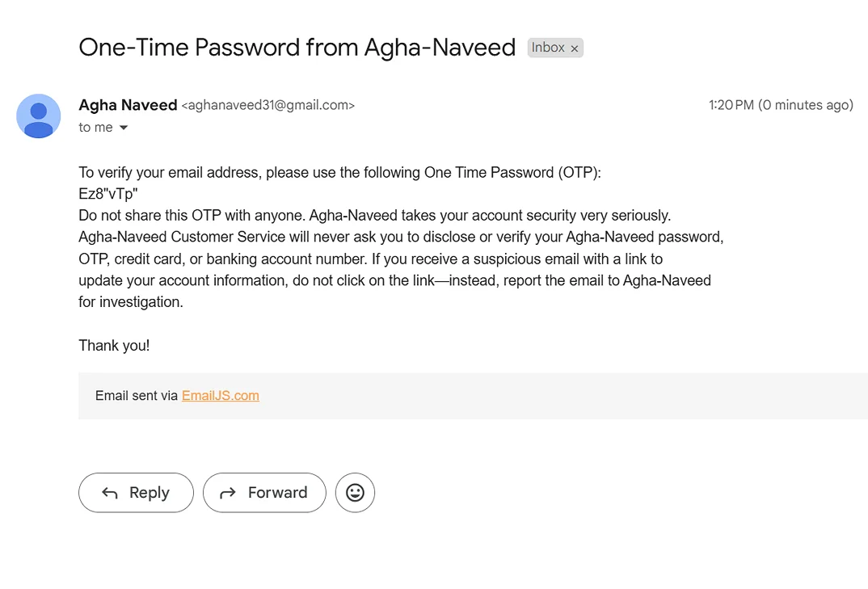Click sender name Agha Naveed
Viewport: 868px width, 589px height.
tap(128, 104)
